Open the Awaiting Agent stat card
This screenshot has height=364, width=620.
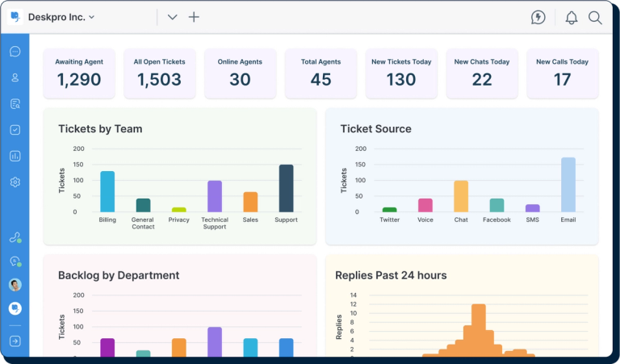pyautogui.click(x=78, y=73)
